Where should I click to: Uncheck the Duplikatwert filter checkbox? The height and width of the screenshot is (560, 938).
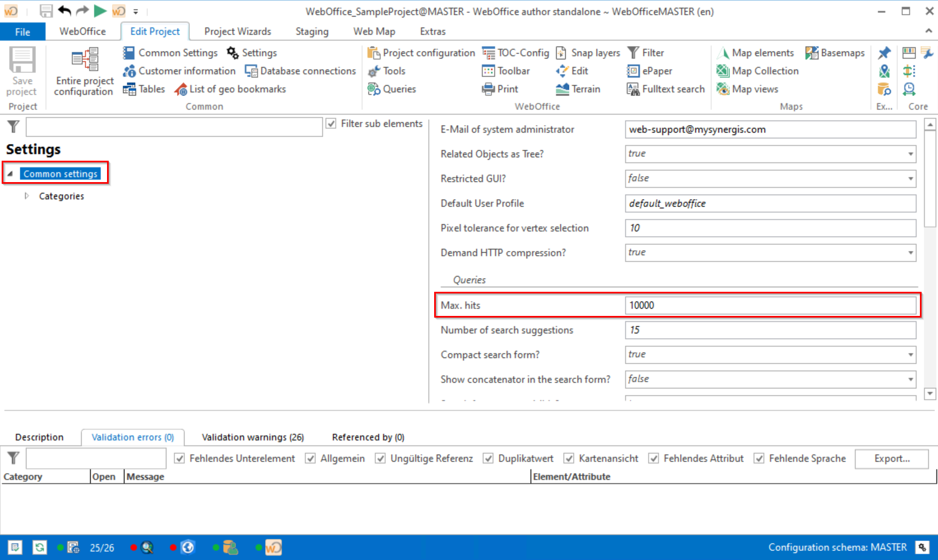coord(488,458)
